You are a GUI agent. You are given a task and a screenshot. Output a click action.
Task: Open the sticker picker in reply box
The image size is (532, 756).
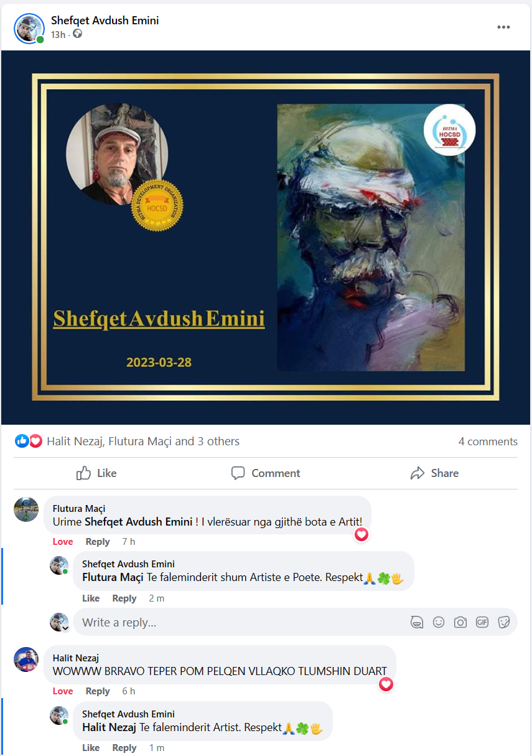pyautogui.click(x=504, y=622)
